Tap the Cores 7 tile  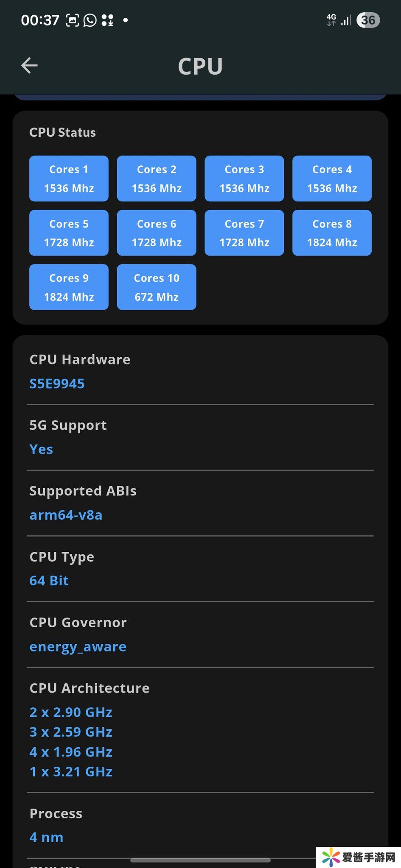244,233
